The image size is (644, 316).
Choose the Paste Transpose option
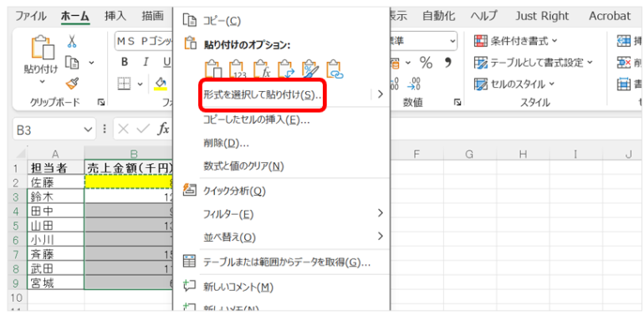click(x=287, y=69)
